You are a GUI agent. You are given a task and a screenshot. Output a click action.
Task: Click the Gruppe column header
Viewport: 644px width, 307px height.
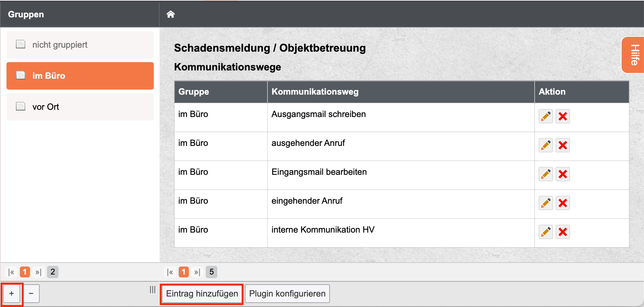pyautogui.click(x=221, y=92)
